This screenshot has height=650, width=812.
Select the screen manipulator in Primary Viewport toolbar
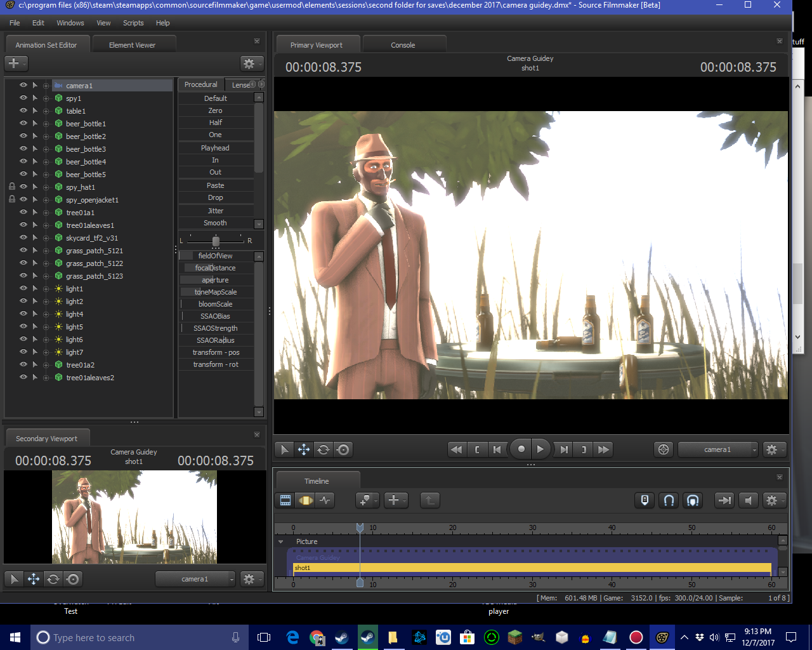[343, 449]
